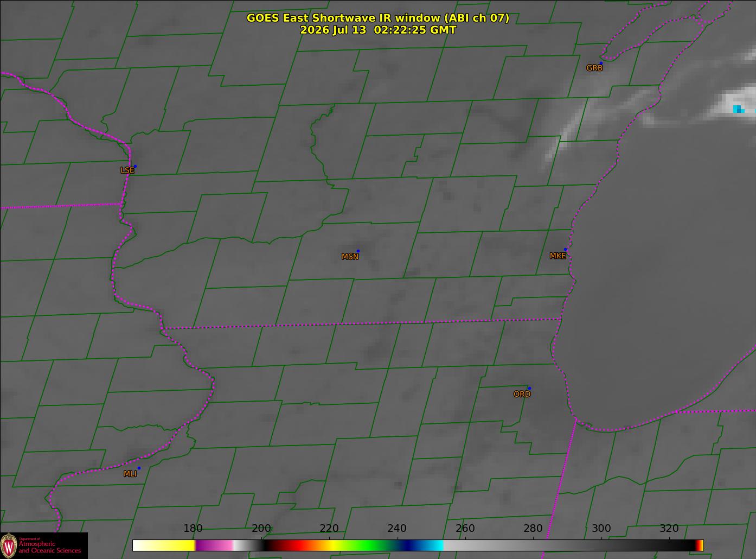Click the cyan cold cloud-top pixels
The image size is (756, 559).
pyautogui.click(x=739, y=109)
